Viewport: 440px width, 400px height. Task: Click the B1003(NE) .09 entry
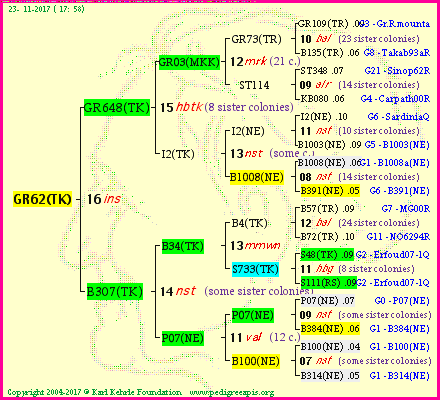click(329, 145)
